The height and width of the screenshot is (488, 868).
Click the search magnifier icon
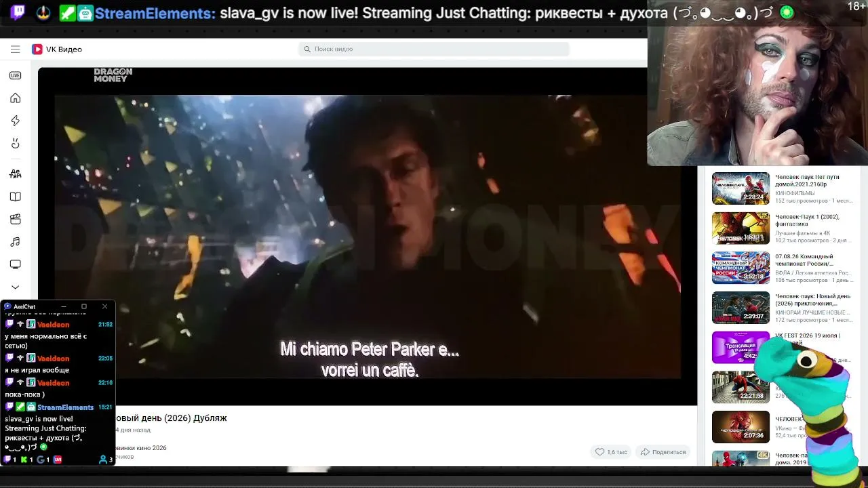[307, 49]
